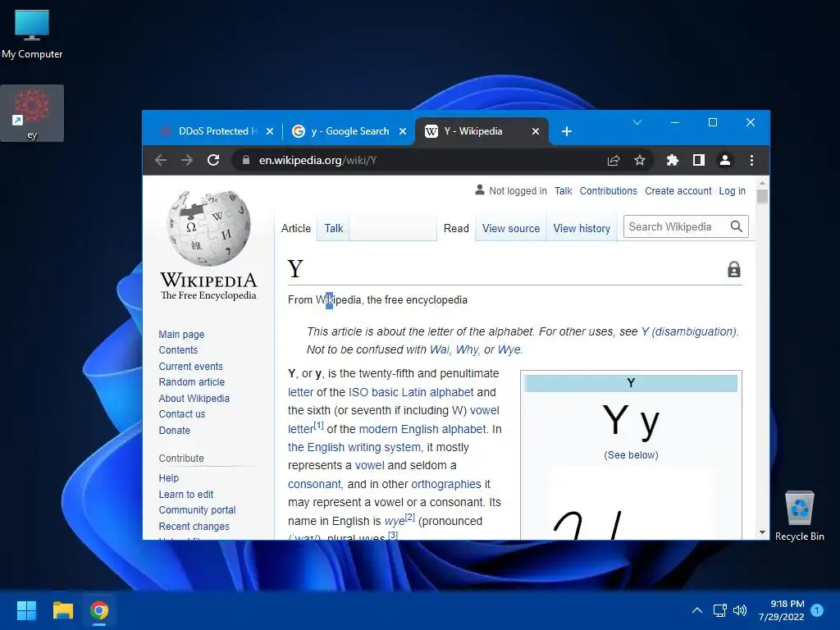
Task: Open the modern English alphabet link
Action: (x=422, y=429)
